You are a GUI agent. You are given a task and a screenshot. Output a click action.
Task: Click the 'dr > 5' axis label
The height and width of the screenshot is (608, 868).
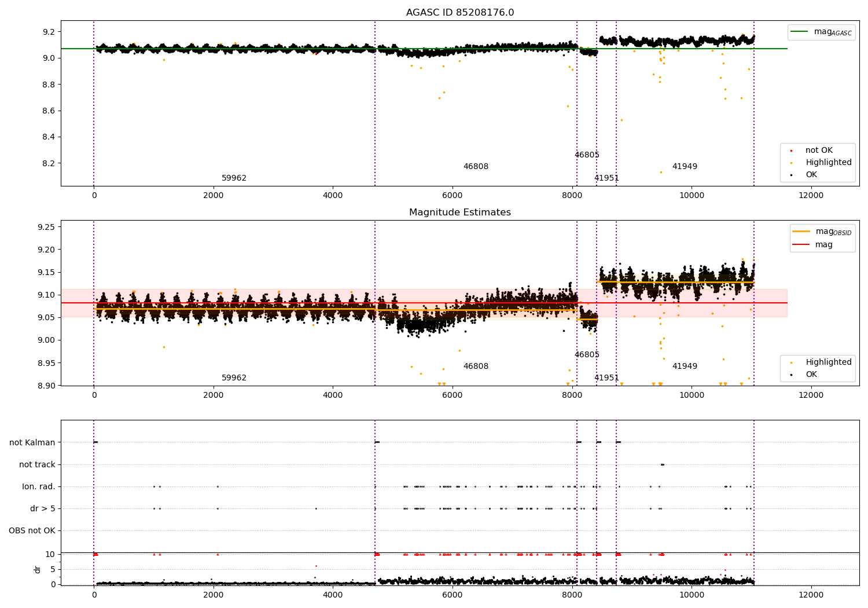tap(43, 508)
